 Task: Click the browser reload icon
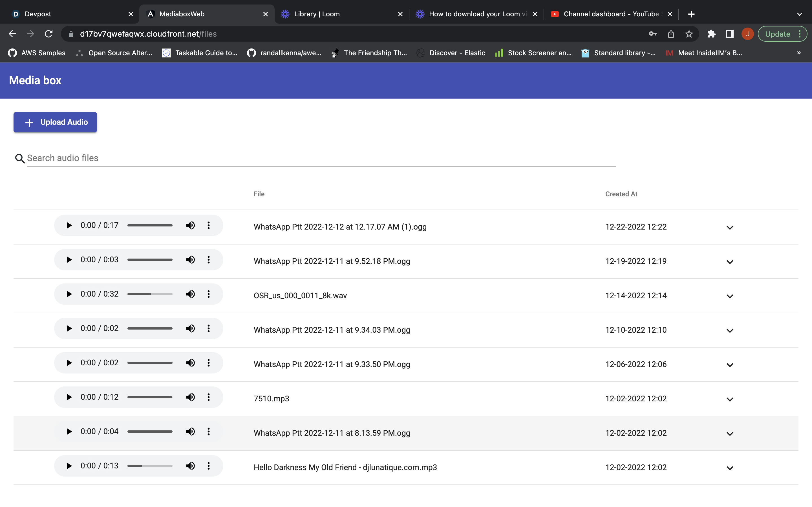point(49,34)
